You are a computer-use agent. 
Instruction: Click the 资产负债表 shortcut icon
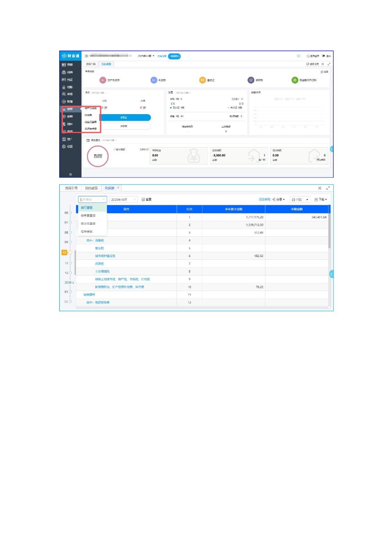click(x=103, y=80)
